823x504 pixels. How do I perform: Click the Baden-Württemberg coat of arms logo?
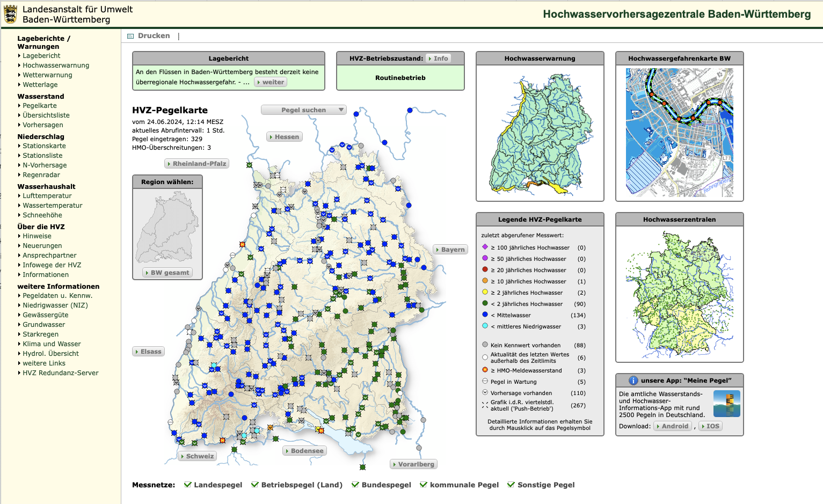10,14
